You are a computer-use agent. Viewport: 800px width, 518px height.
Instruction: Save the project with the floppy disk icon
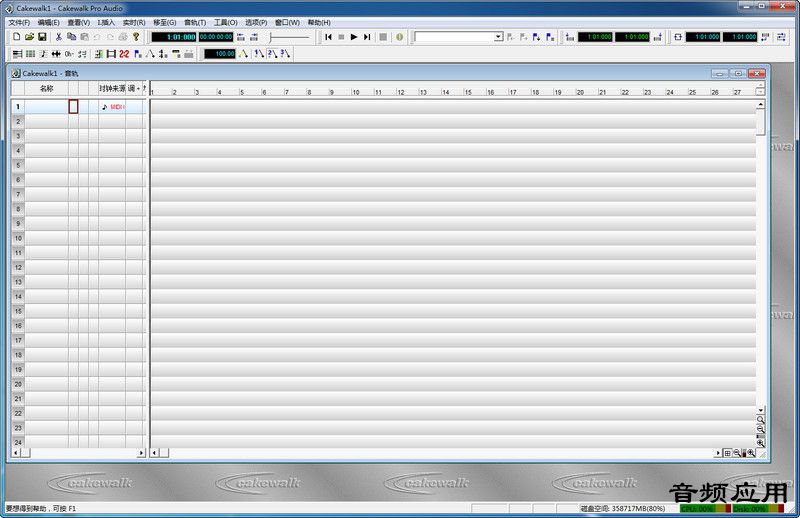click(42, 37)
